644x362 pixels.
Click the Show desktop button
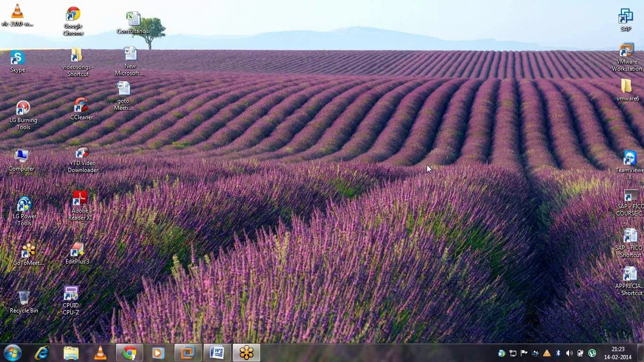[640, 353]
